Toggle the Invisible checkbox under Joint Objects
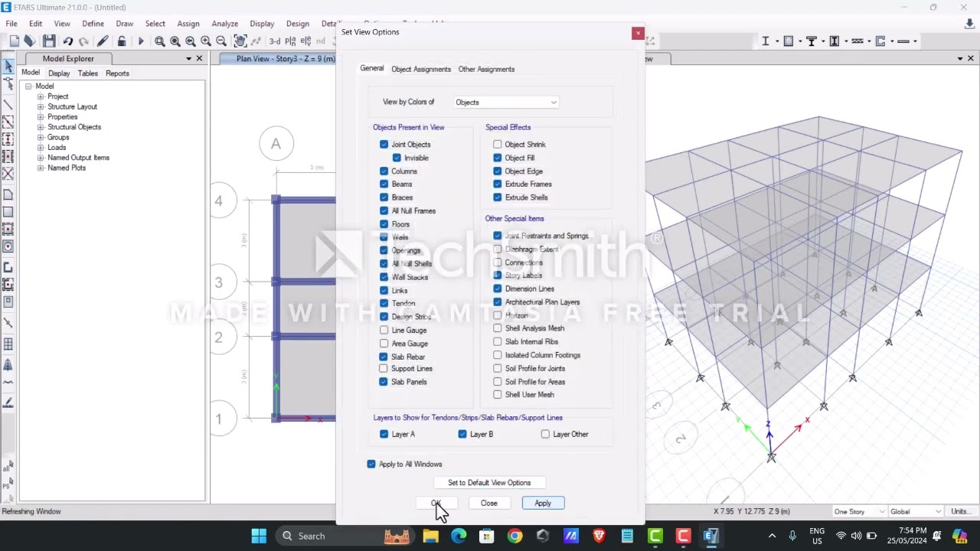The width and height of the screenshot is (980, 551). pyautogui.click(x=397, y=158)
